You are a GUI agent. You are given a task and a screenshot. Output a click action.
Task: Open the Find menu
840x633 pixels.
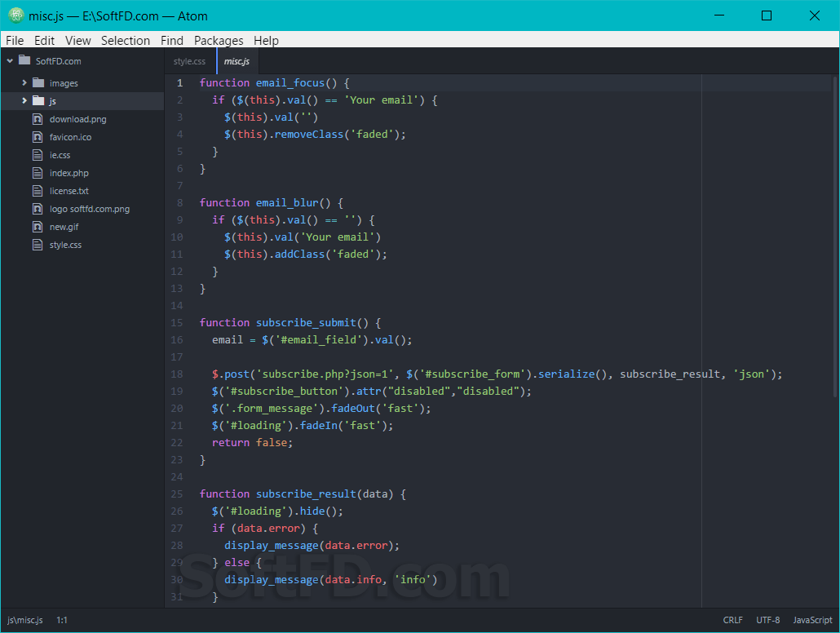point(172,40)
